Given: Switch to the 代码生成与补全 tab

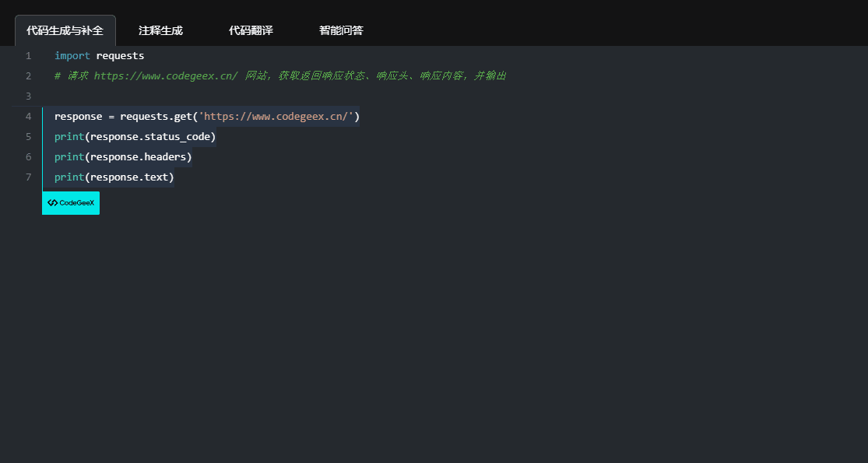Looking at the screenshot, I should [65, 30].
